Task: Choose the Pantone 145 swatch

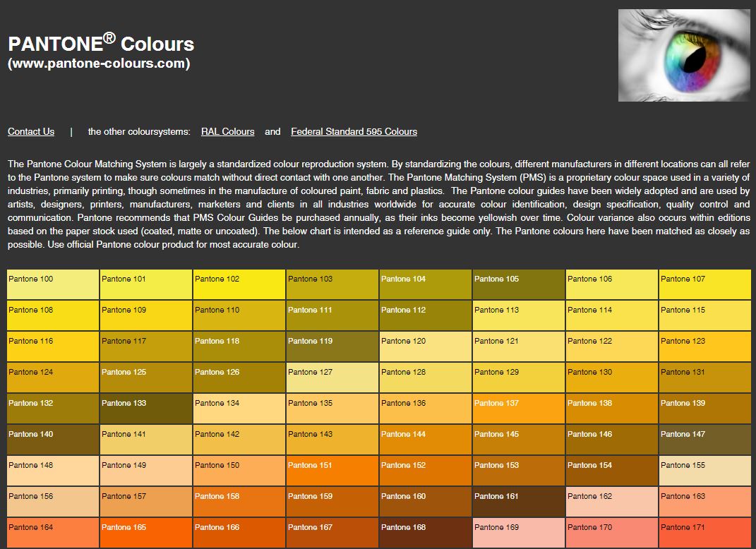Action: point(519,440)
